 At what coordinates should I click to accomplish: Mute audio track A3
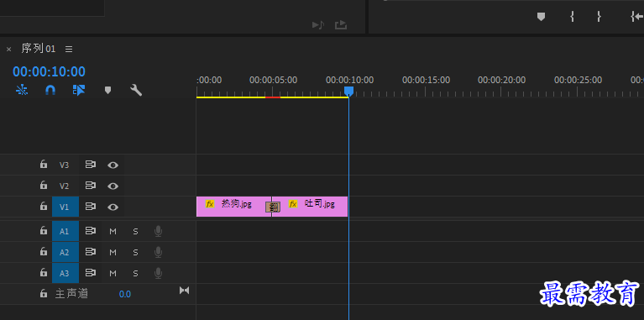point(113,273)
